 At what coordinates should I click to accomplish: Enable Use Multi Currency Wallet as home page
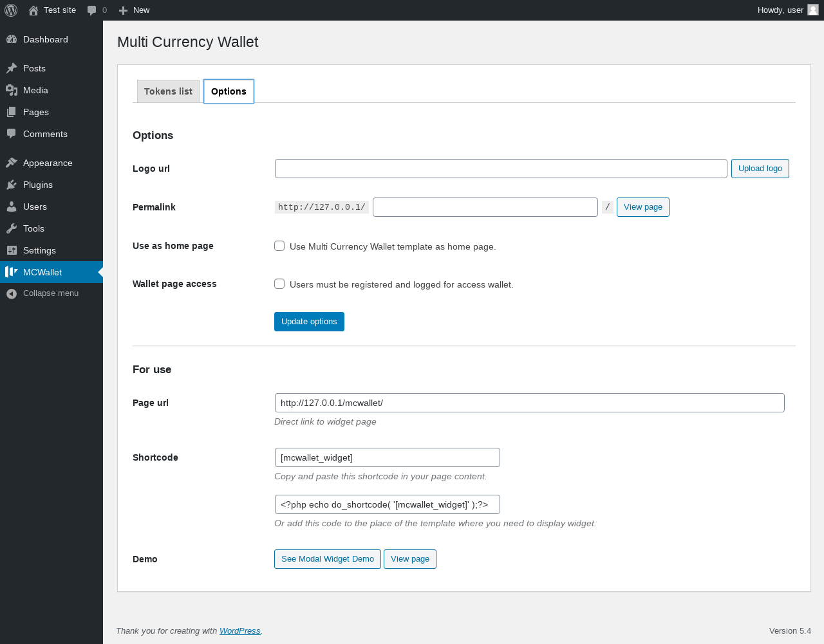point(279,246)
